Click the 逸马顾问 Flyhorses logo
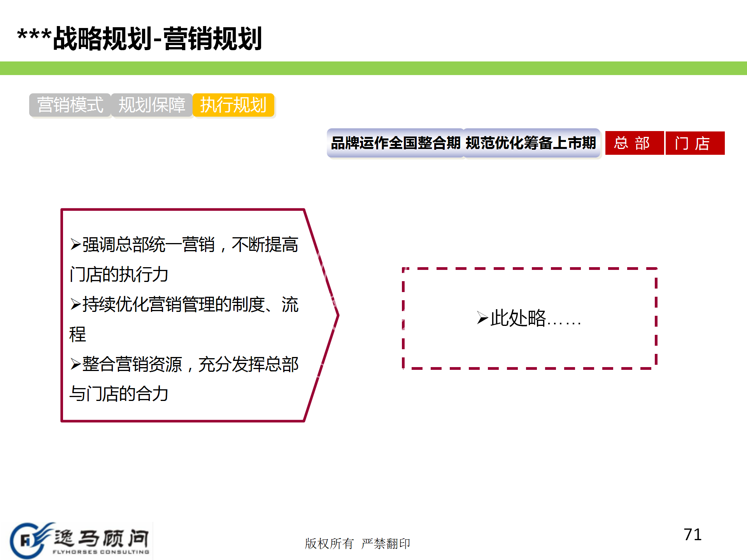 coord(81,541)
